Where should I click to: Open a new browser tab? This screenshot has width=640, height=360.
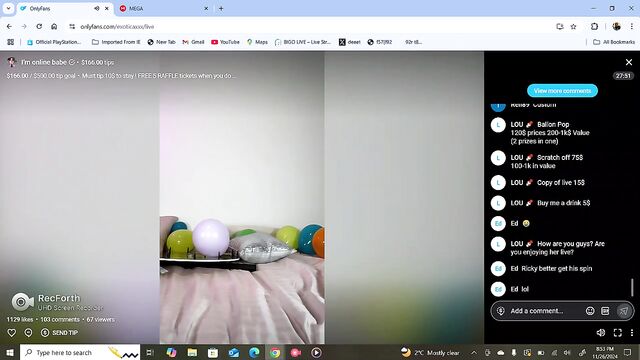(221, 8)
